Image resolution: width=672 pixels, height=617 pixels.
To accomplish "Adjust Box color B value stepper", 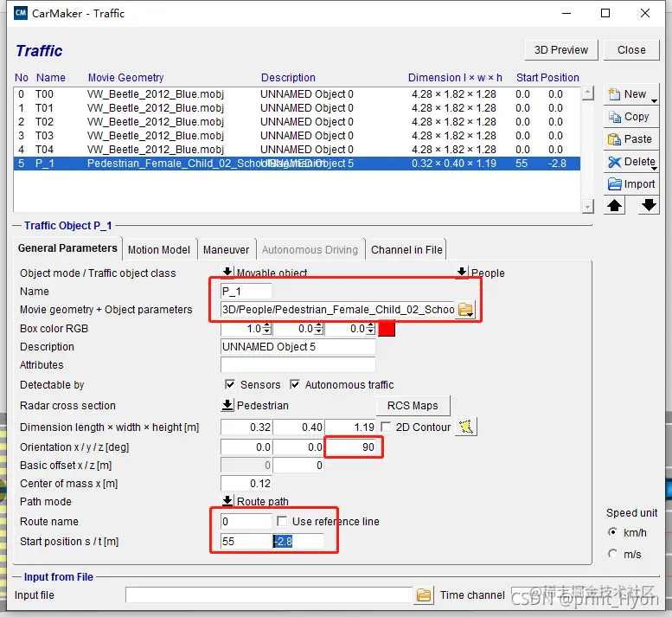I will point(371,329).
